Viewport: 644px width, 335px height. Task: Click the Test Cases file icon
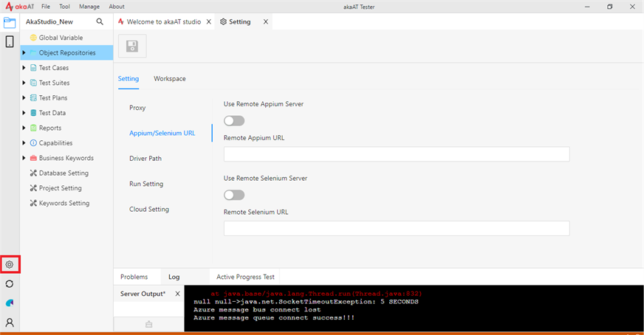[33, 68]
